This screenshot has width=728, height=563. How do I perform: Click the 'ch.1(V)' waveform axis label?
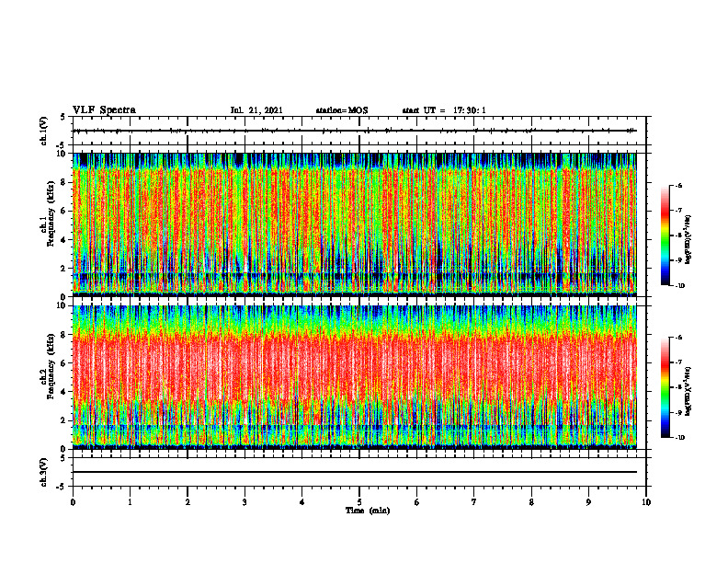click(x=44, y=131)
